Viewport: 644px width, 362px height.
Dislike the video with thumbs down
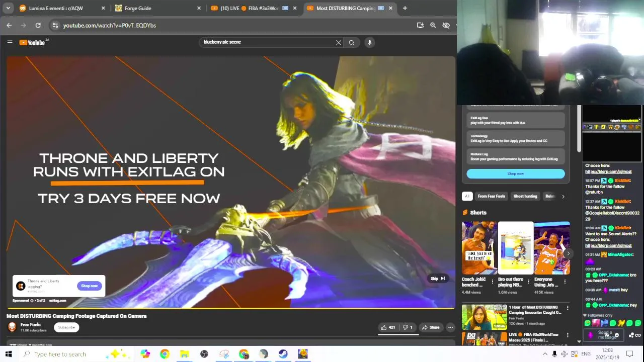pos(408,327)
